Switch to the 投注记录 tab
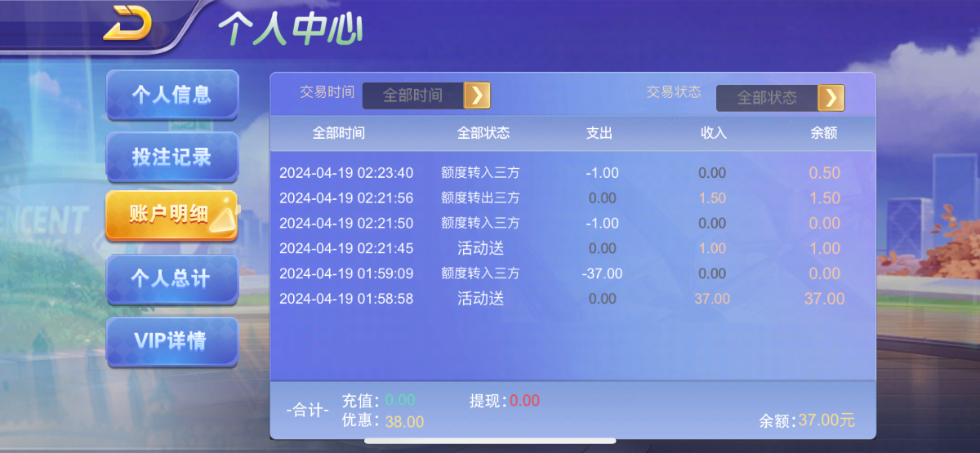Screen dimensions: 980x453 click(x=171, y=157)
